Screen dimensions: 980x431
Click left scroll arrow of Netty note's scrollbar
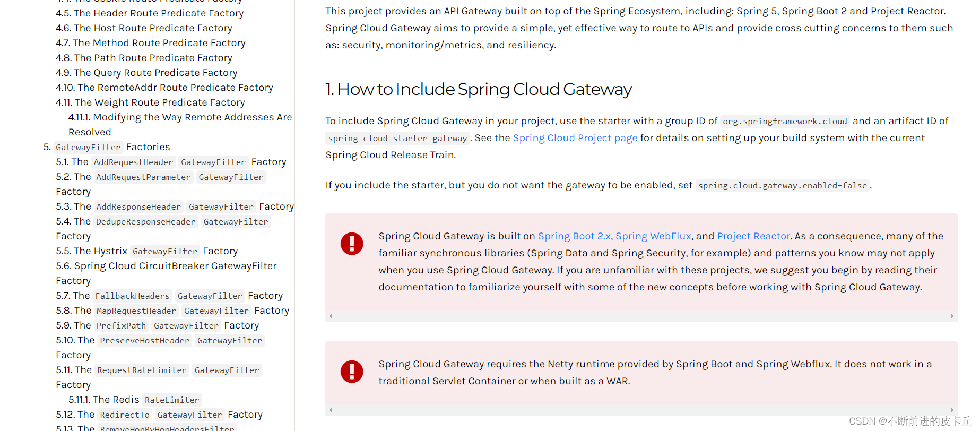[x=331, y=410]
